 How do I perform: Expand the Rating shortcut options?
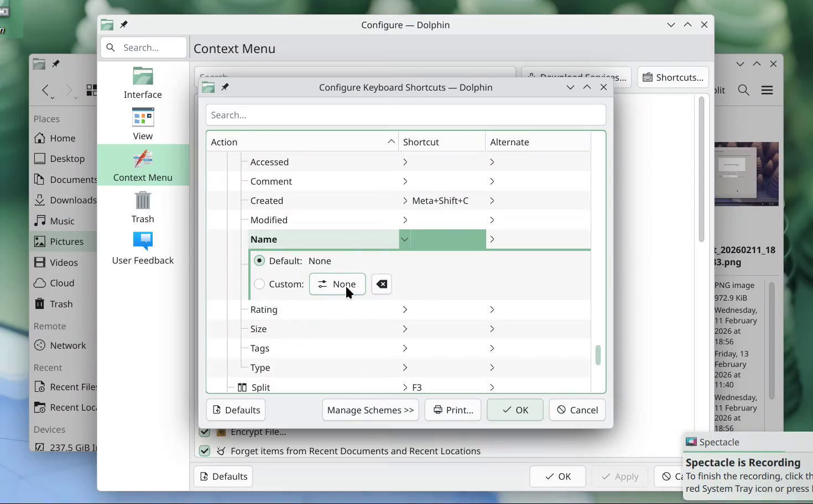404,309
